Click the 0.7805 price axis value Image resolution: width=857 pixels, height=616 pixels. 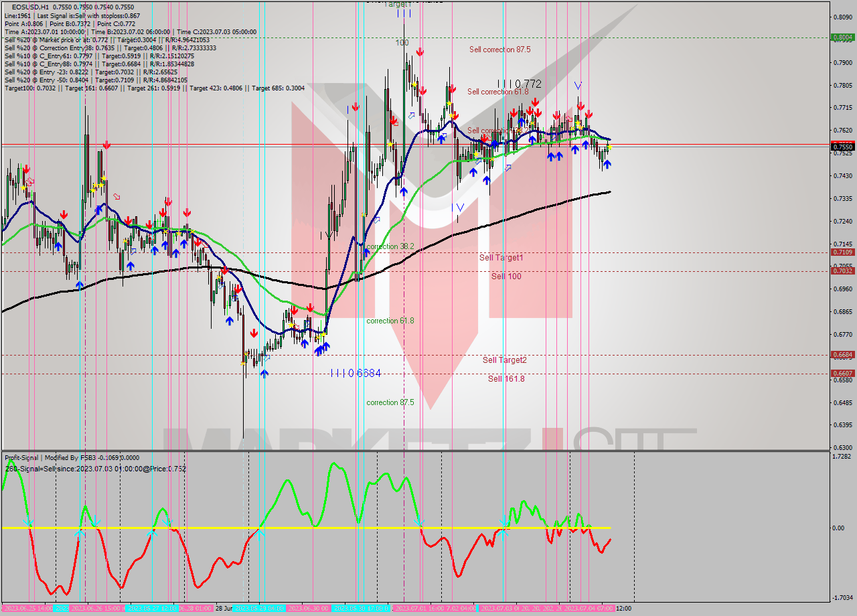(842, 86)
